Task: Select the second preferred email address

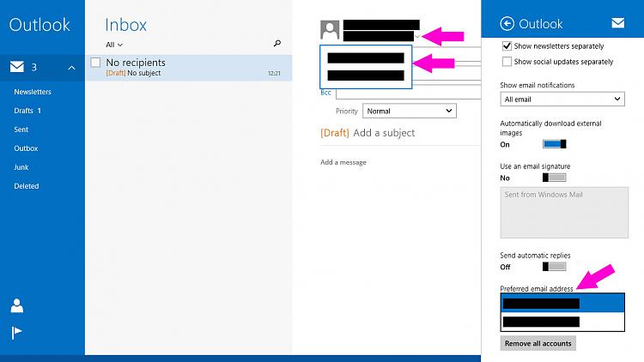Action: (x=562, y=322)
